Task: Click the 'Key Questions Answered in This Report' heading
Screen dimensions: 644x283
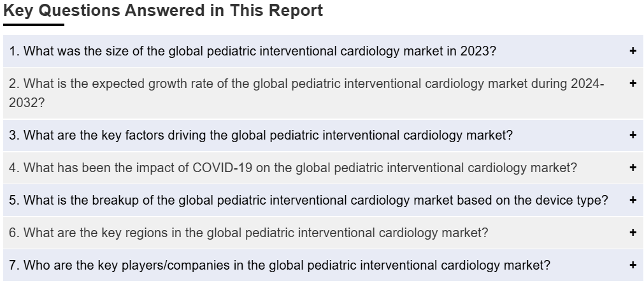Action: coord(163,11)
